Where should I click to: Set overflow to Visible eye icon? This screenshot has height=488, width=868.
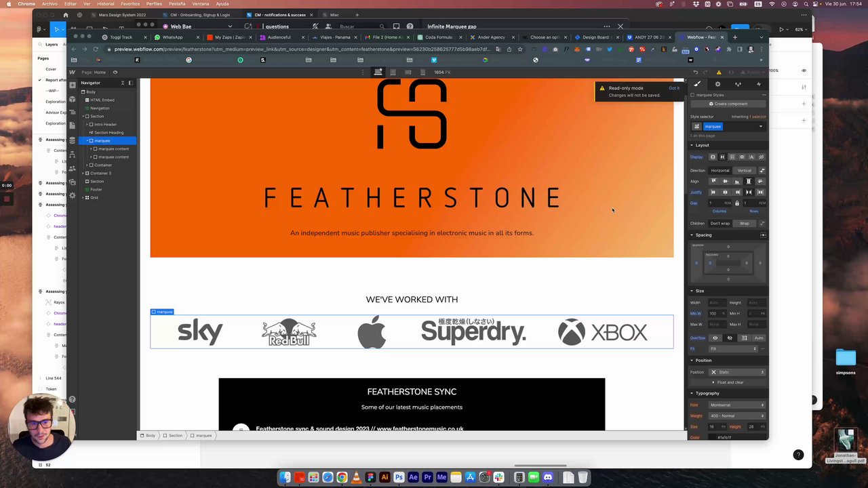(x=715, y=338)
